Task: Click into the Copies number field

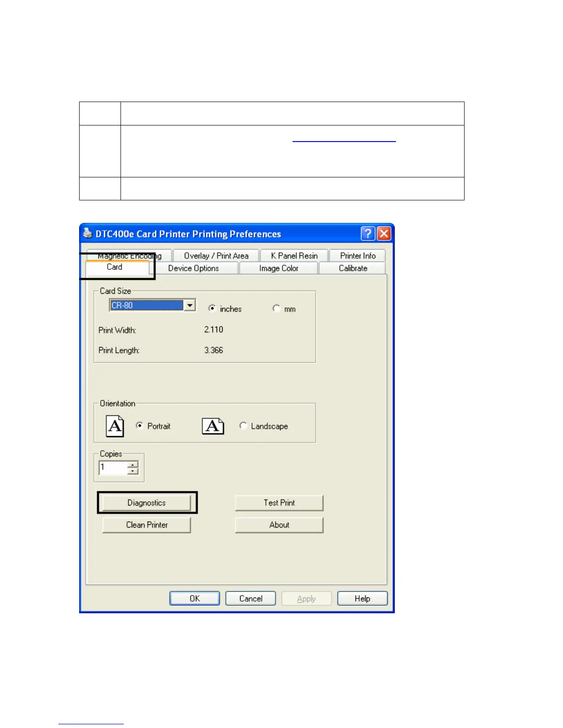Action: 113,468
